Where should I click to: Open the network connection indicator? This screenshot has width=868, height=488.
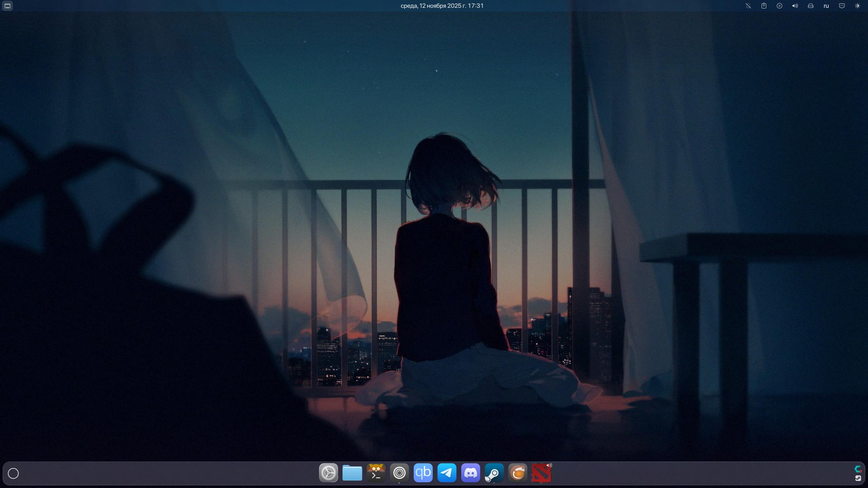842,6
